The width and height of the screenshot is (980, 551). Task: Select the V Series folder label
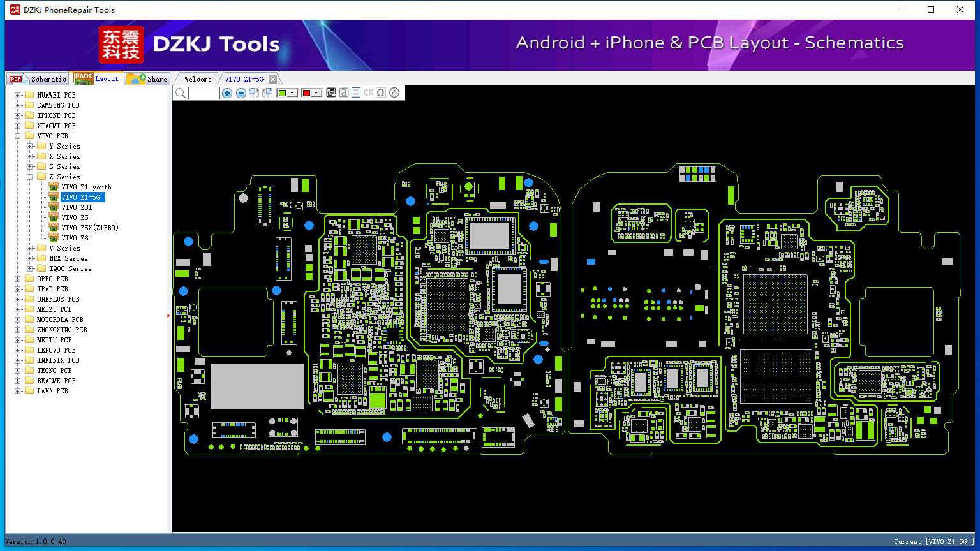(64, 248)
